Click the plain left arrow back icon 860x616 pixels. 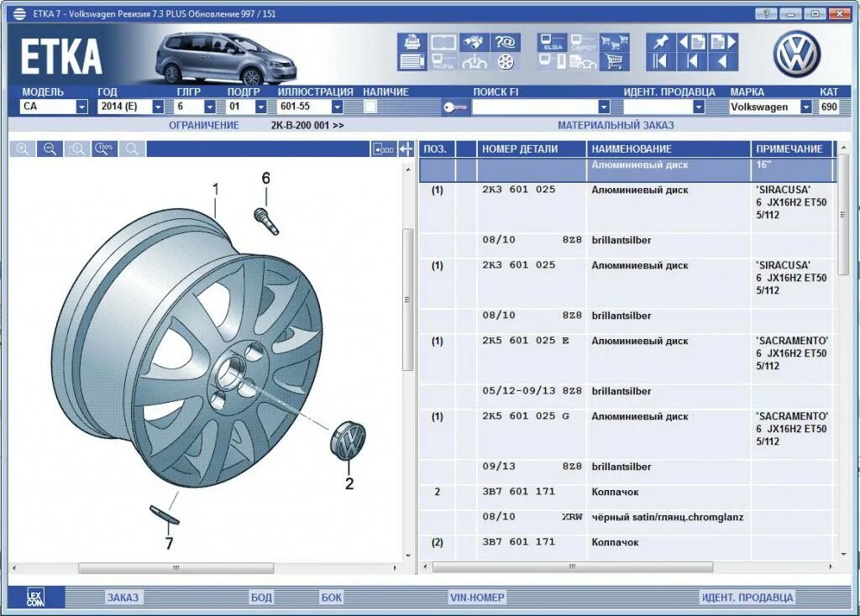(722, 61)
